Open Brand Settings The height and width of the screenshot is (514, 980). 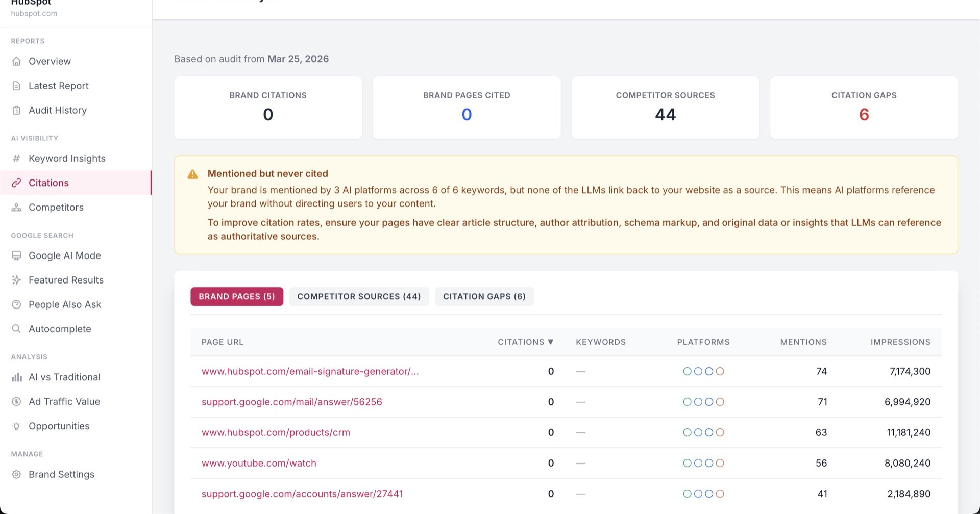76,474
